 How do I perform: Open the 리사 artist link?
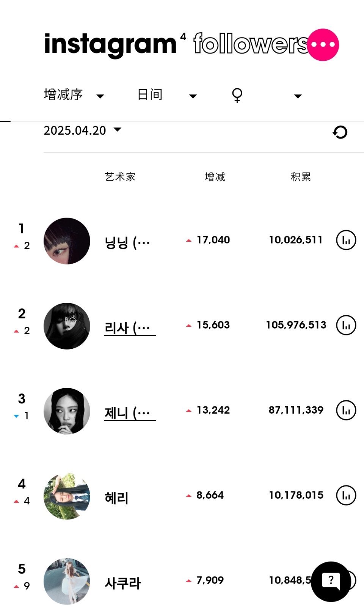[x=130, y=327]
